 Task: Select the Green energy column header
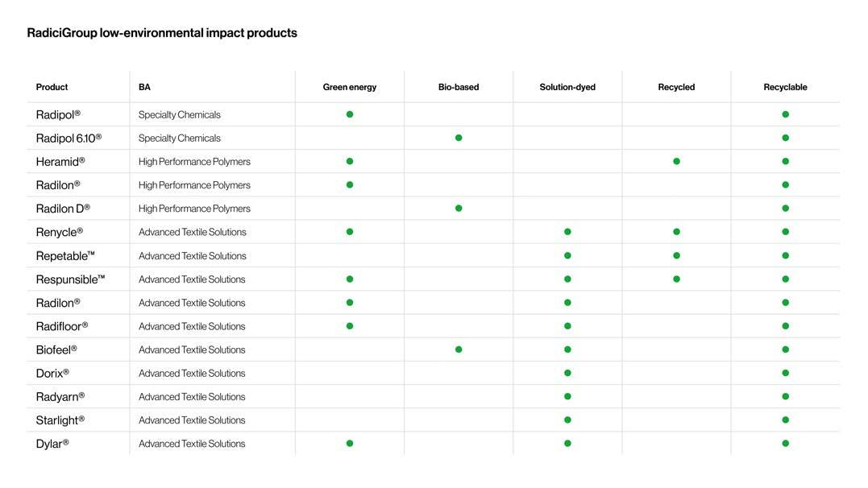coord(349,87)
